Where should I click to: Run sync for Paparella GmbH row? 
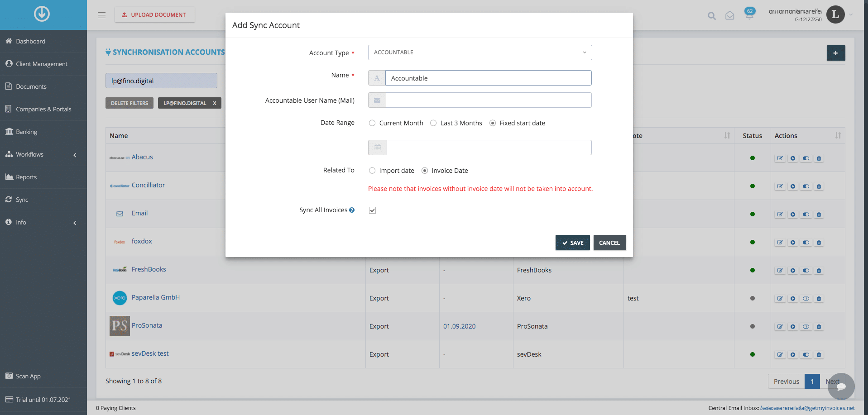[x=793, y=299]
